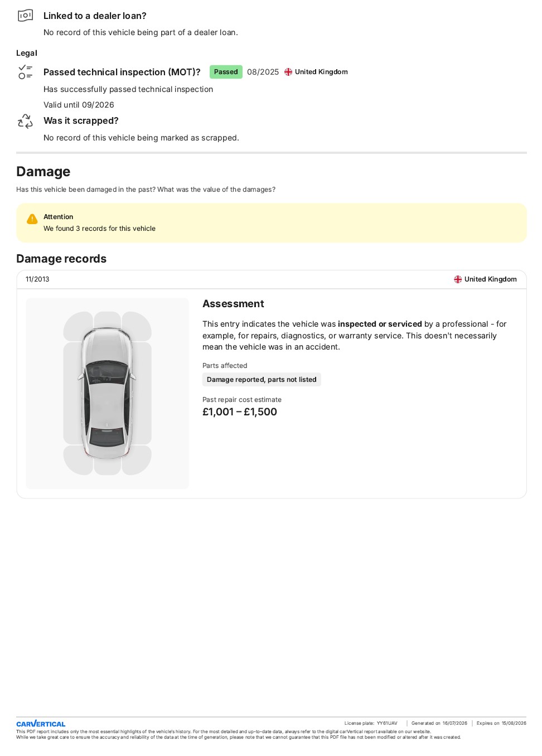
Task: Click the carVertical logo in footer
Action: click(x=41, y=724)
